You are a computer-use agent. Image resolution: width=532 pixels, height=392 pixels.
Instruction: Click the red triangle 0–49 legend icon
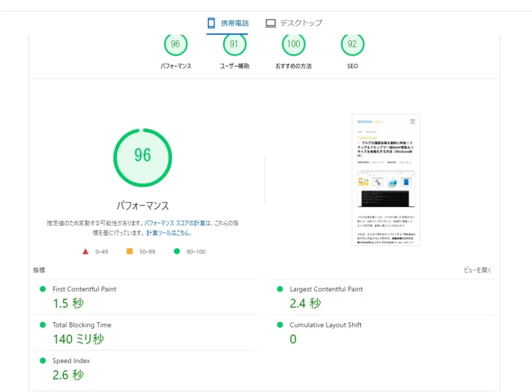(x=85, y=251)
